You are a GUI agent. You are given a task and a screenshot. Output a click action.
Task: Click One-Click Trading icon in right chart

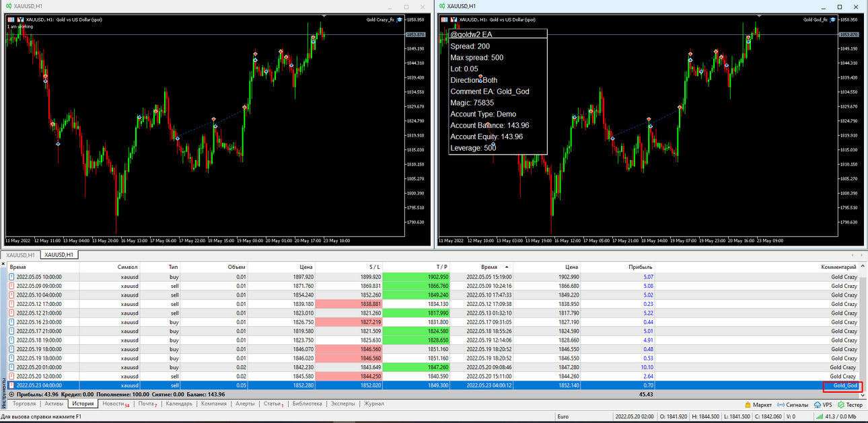point(454,20)
